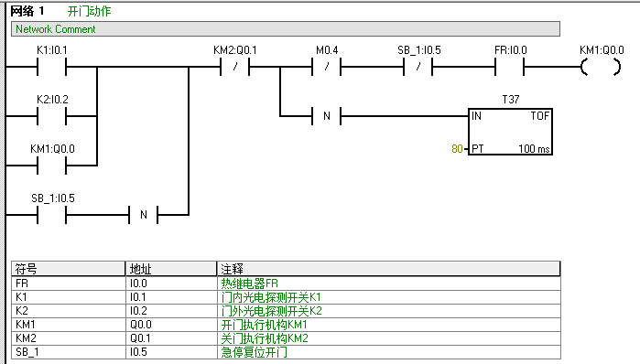The height and width of the screenshot is (364, 640).
Task: Select the T37 TOF timer block
Action: coord(510,132)
